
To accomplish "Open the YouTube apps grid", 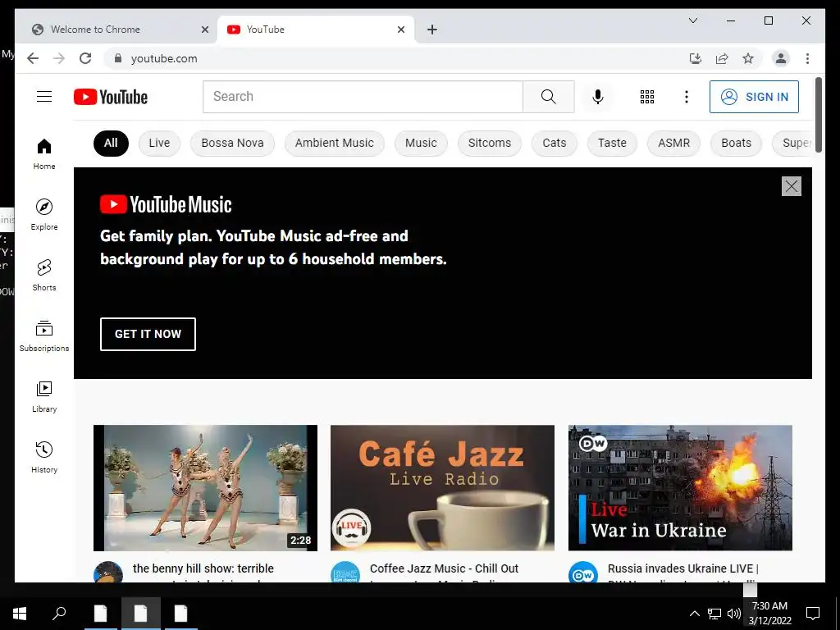I will [646, 97].
